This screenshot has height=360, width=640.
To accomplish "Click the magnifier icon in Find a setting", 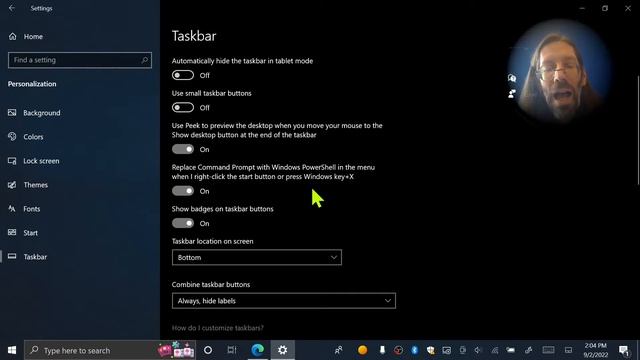I will [x=144, y=60].
